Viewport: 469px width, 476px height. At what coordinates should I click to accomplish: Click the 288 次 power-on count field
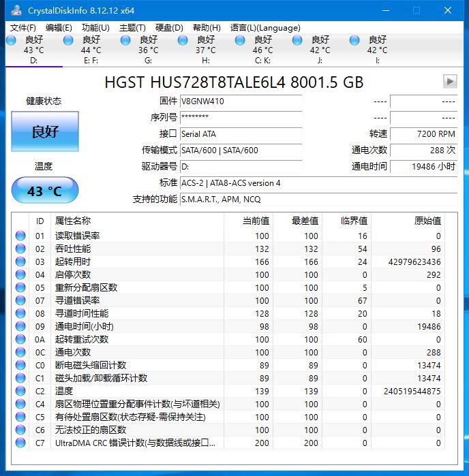click(x=424, y=150)
